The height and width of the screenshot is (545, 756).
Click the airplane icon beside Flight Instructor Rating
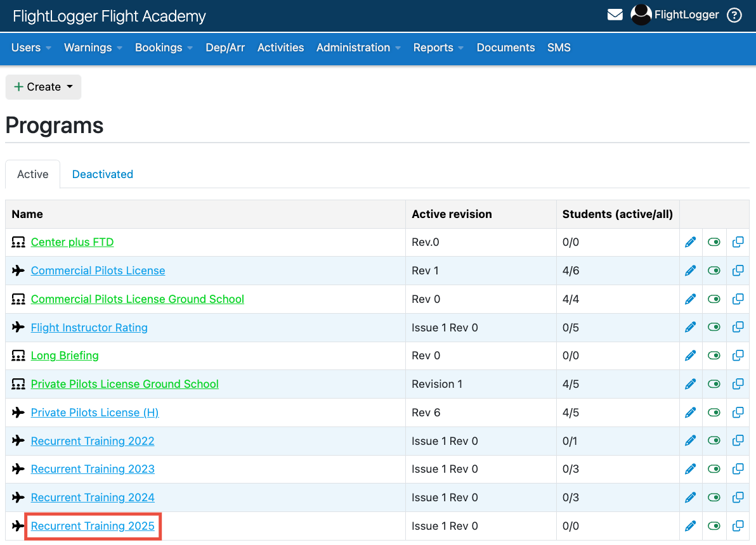pos(18,327)
